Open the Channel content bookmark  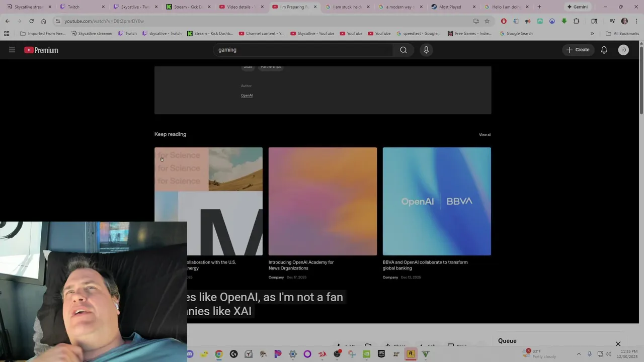pyautogui.click(x=262, y=34)
